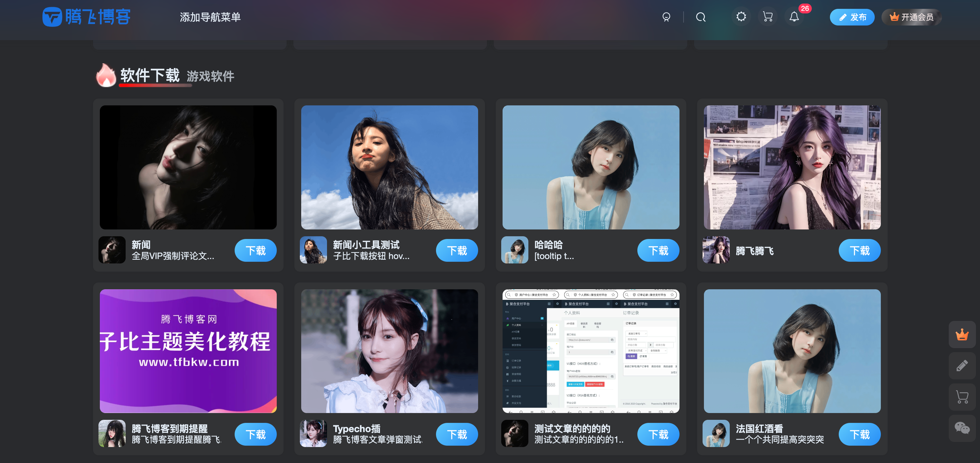Select the 添加导航菜单 menu item
980x463 pixels.
(x=211, y=17)
